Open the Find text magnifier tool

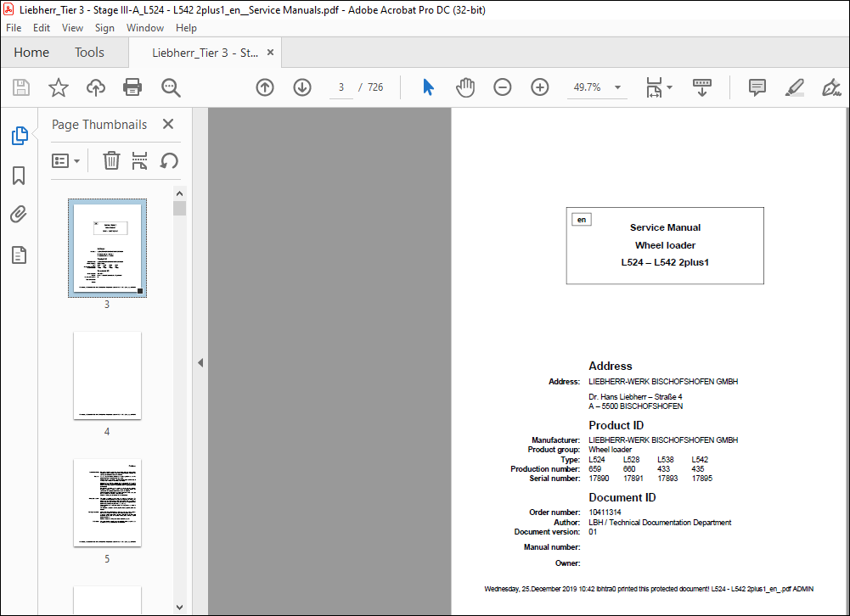click(171, 87)
